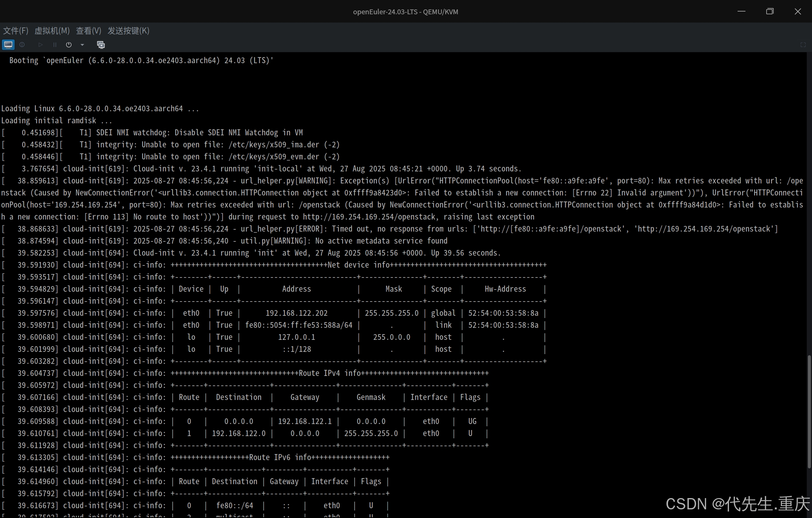Pause the virtual machine

[55, 45]
